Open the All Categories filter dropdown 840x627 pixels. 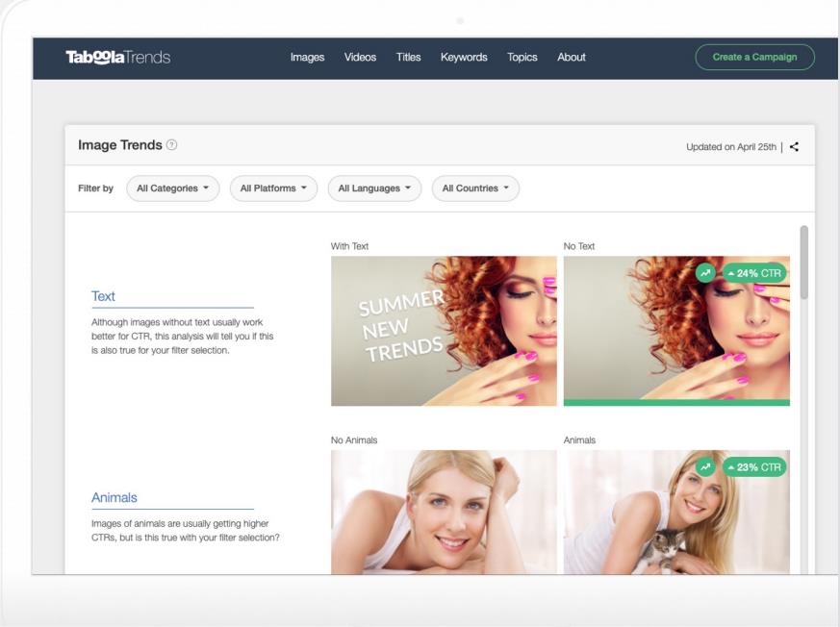173,188
